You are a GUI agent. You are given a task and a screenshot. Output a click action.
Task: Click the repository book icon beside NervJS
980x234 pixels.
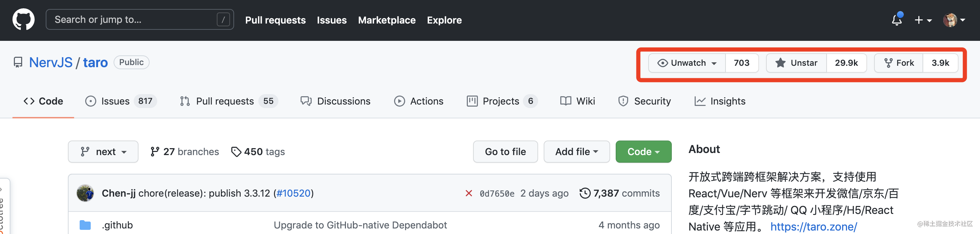pos(18,62)
